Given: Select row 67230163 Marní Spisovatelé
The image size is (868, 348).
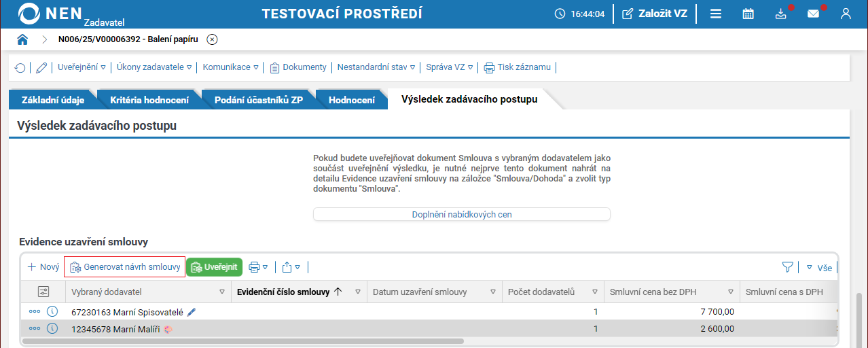Looking at the screenshot, I should pyautogui.click(x=429, y=312).
